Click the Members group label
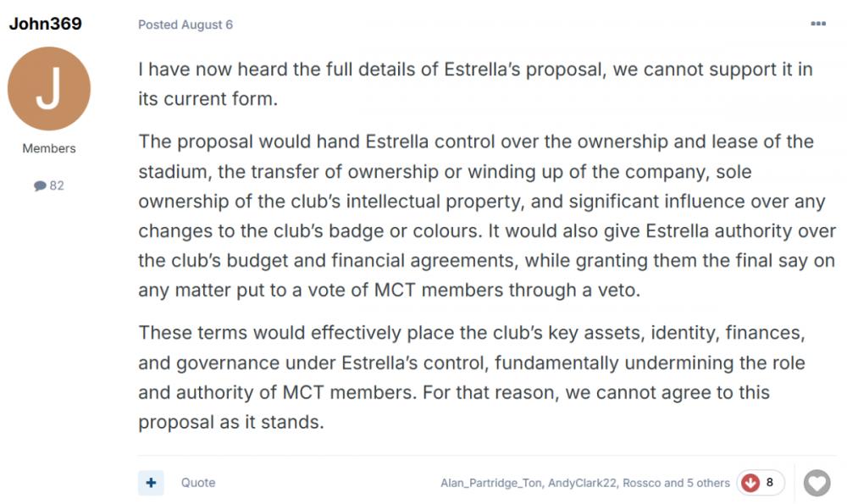 coord(48,148)
